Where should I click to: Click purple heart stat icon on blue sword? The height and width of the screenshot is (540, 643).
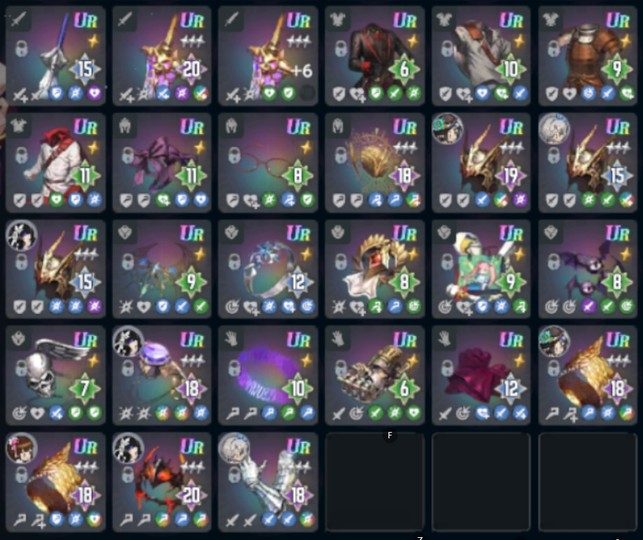coord(95,94)
